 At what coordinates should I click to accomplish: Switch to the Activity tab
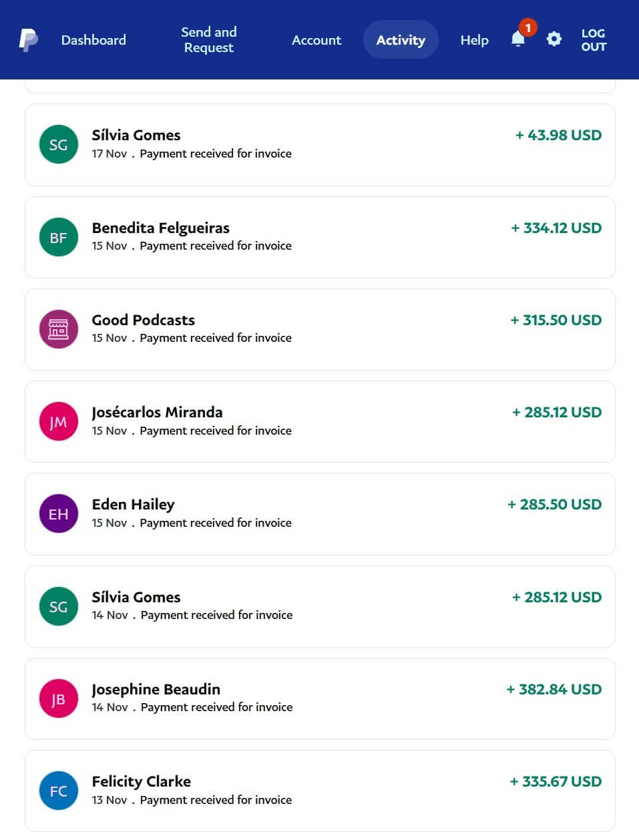401,40
